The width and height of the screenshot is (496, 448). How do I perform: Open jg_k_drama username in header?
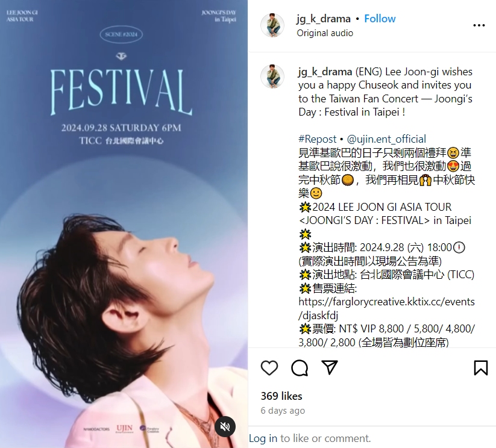pyautogui.click(x=324, y=19)
